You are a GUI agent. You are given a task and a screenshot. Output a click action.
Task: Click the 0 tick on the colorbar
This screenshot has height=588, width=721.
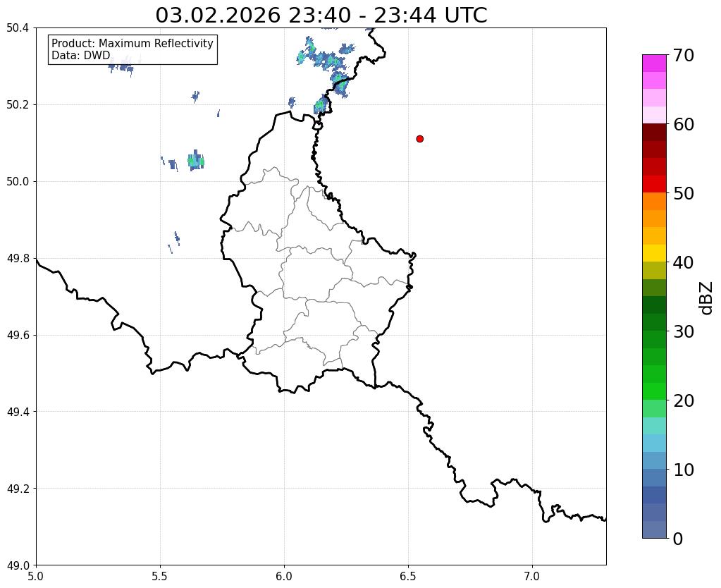click(678, 539)
